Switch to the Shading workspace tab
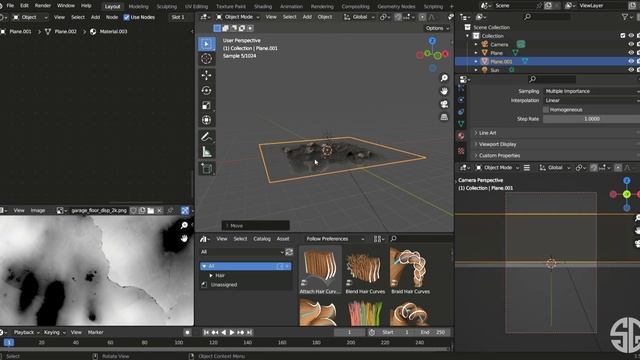 coord(263,7)
